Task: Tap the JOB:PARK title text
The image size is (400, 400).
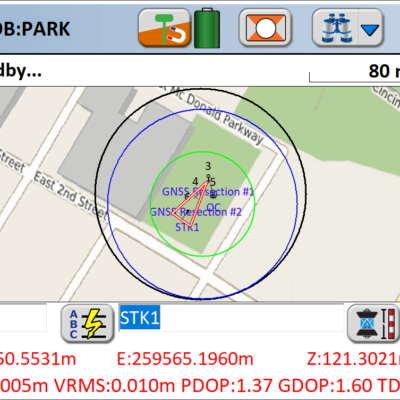Action: coord(35,29)
